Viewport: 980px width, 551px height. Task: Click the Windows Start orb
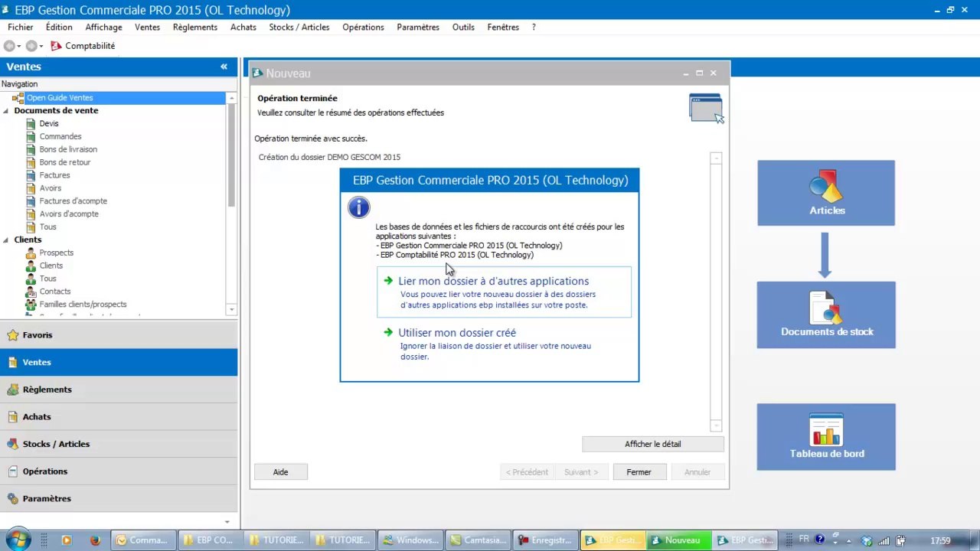17,540
